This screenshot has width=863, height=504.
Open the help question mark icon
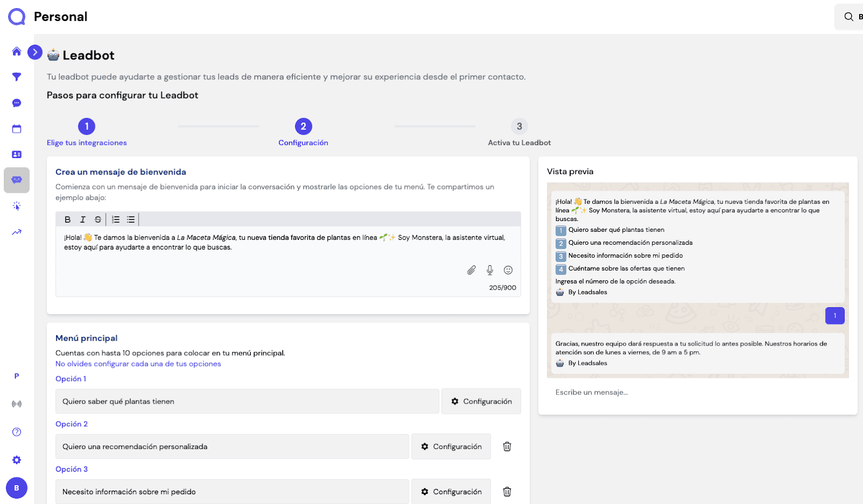pos(17,432)
